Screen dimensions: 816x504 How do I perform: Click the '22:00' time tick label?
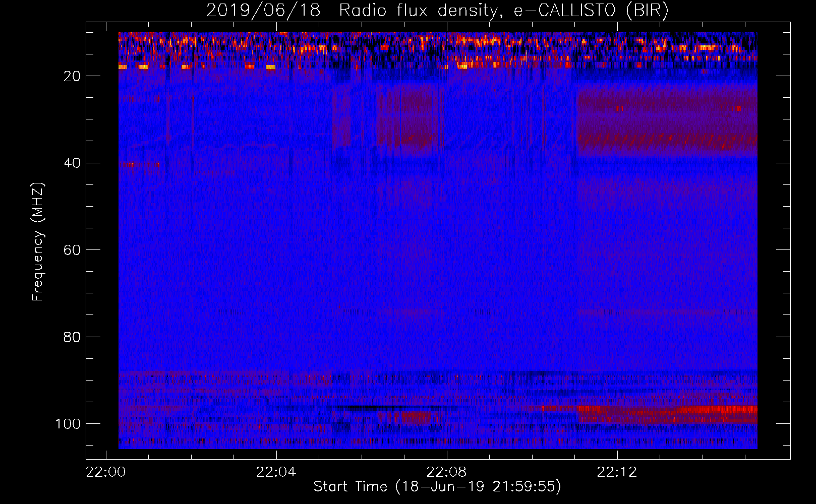pyautogui.click(x=106, y=472)
